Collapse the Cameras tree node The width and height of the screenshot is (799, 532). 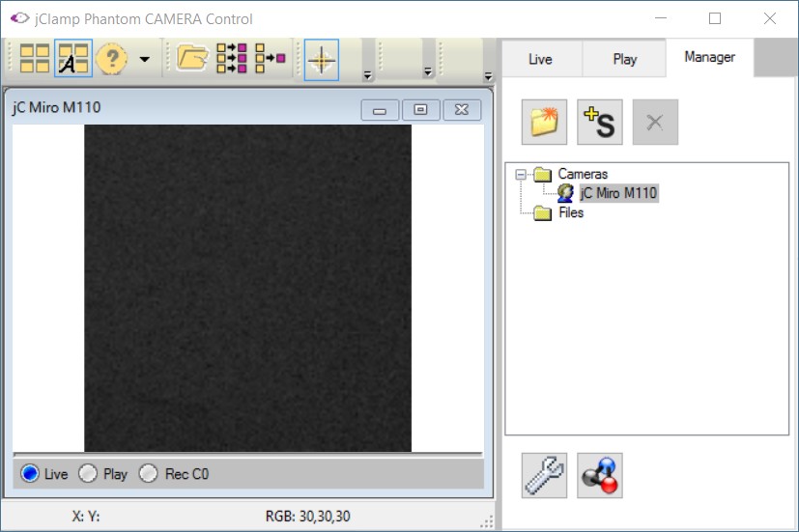point(520,175)
